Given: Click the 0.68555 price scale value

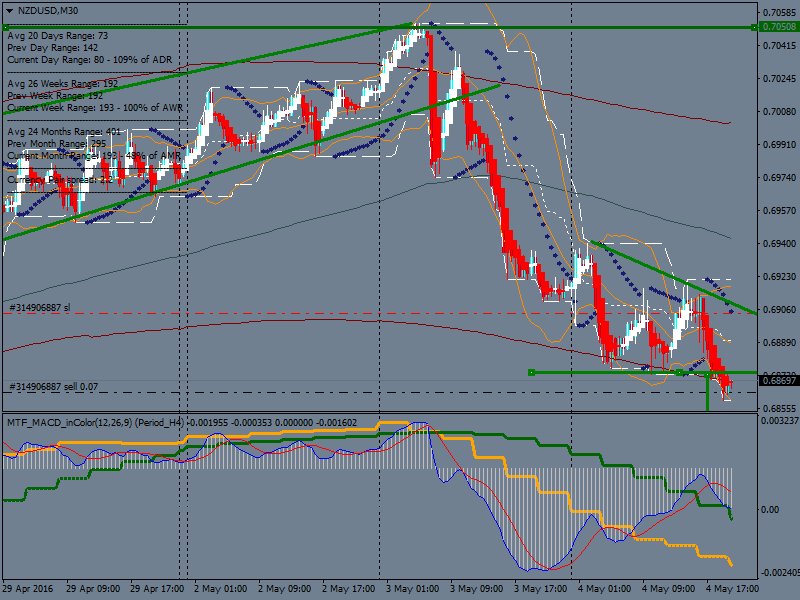Looking at the screenshot, I should [x=779, y=408].
